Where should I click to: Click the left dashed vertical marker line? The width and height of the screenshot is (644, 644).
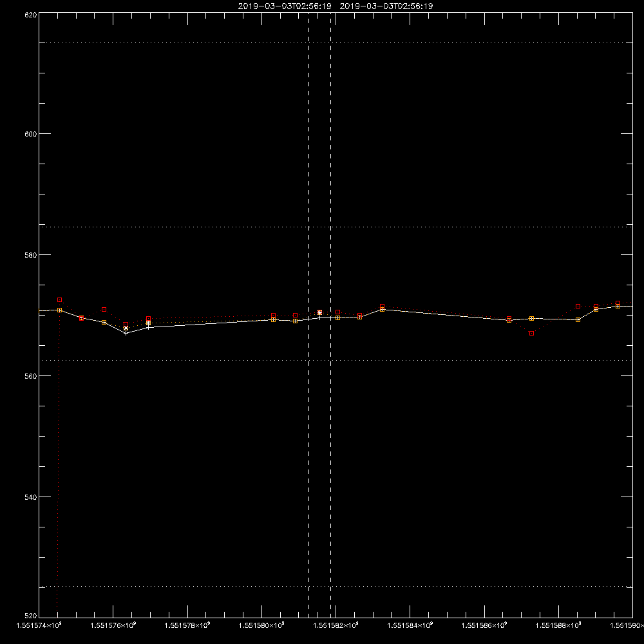[309, 315]
